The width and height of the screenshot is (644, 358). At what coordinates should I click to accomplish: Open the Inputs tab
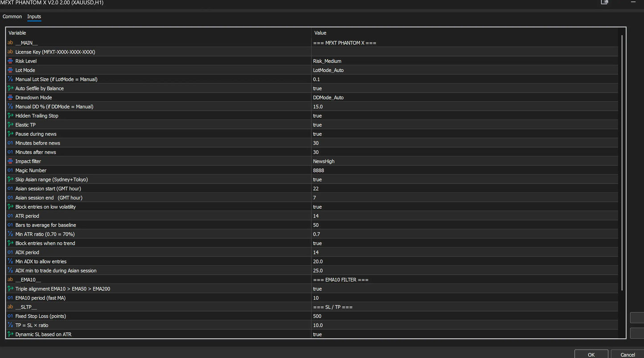[34, 16]
